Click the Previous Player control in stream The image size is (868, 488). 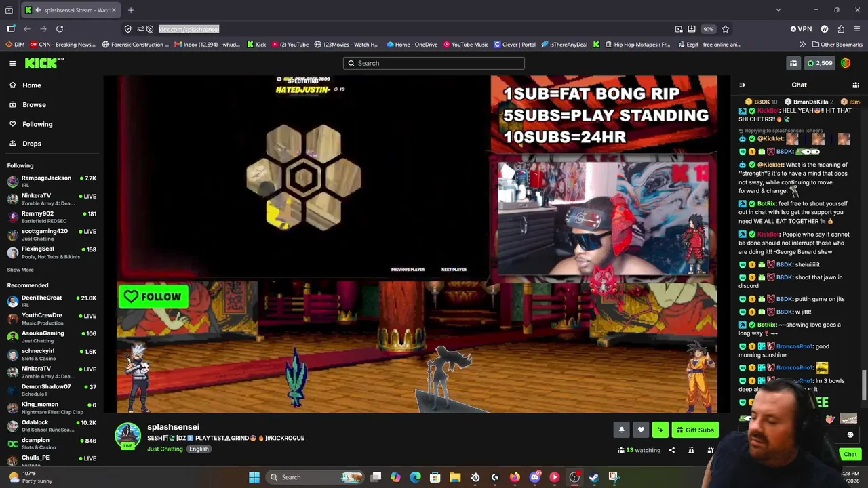click(408, 270)
